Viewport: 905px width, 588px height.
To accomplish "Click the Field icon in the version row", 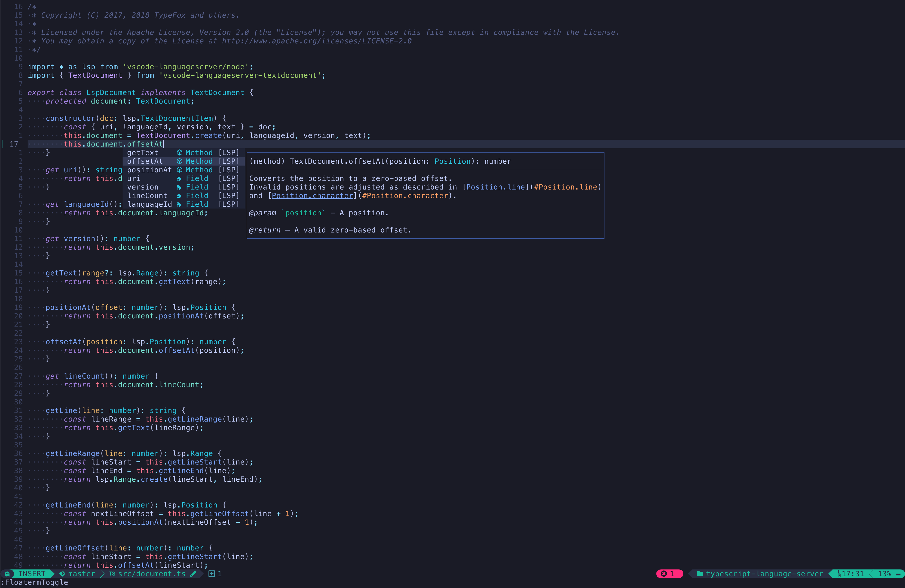I will click(179, 187).
